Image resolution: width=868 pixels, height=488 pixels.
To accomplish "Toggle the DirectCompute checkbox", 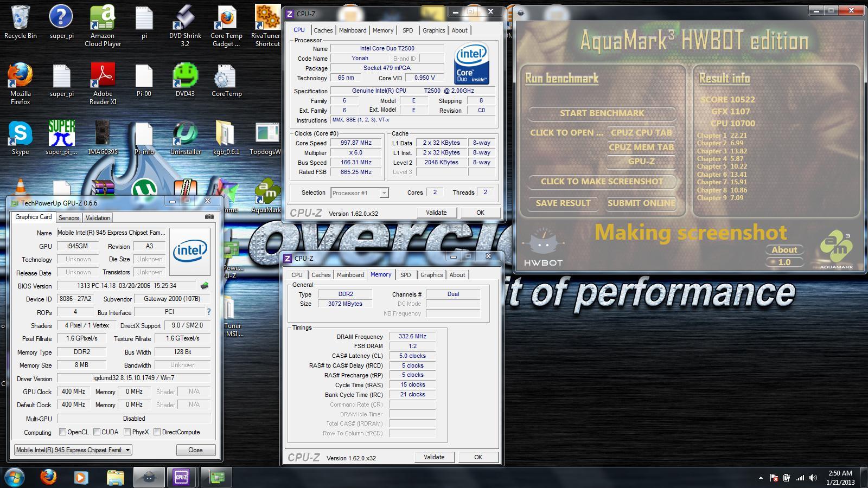I will click(157, 432).
